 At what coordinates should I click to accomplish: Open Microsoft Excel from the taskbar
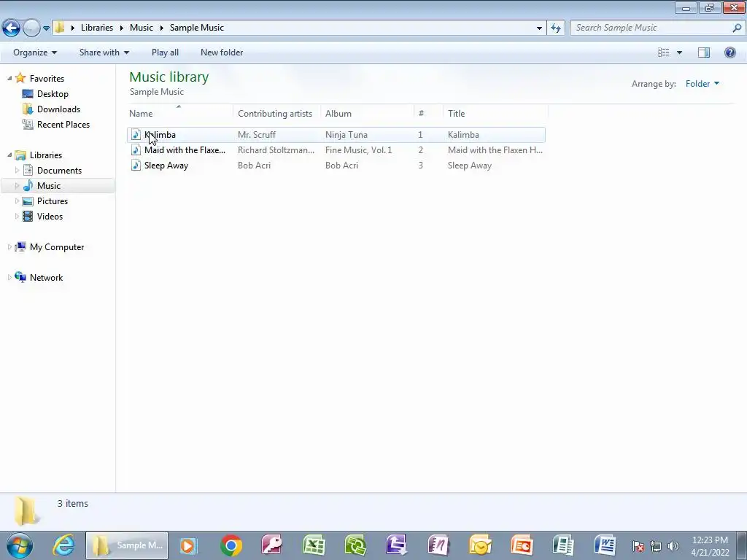pos(314,545)
